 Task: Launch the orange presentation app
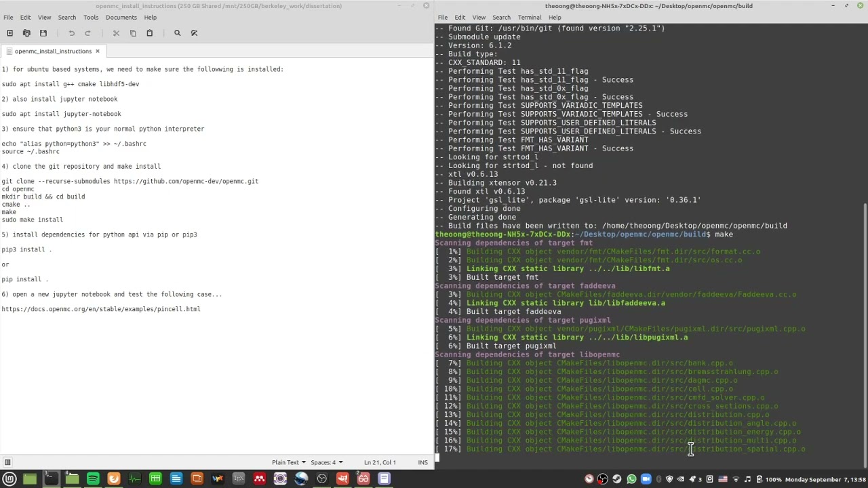coord(197,479)
